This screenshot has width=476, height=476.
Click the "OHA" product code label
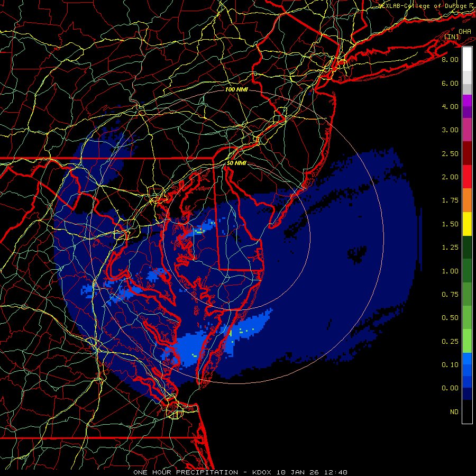point(465,31)
